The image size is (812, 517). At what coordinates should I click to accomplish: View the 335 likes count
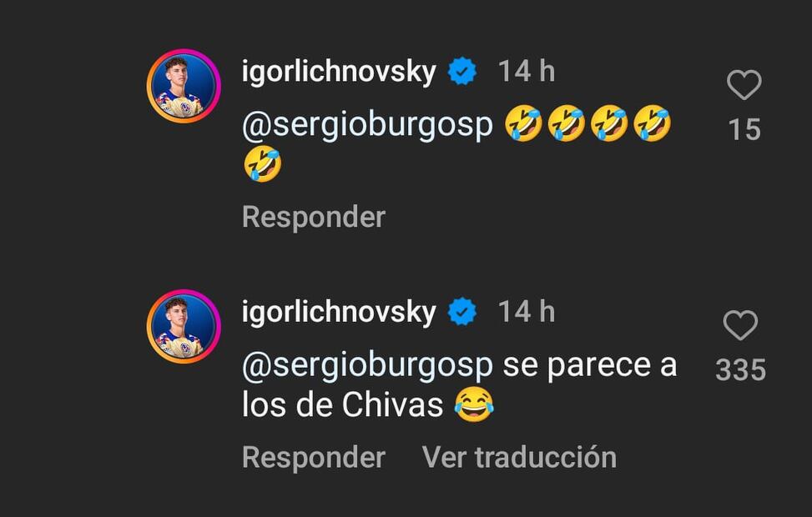[x=740, y=369]
